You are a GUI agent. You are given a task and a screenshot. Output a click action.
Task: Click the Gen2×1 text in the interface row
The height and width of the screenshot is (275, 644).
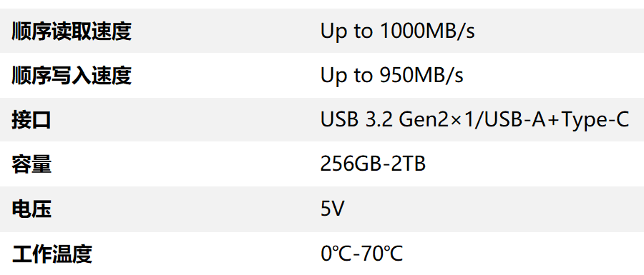point(436,120)
